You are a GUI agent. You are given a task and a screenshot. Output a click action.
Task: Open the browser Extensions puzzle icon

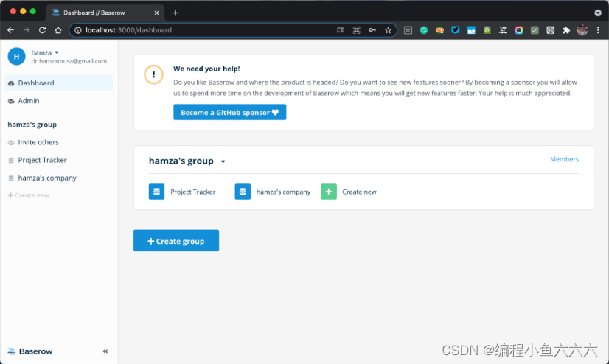point(566,30)
